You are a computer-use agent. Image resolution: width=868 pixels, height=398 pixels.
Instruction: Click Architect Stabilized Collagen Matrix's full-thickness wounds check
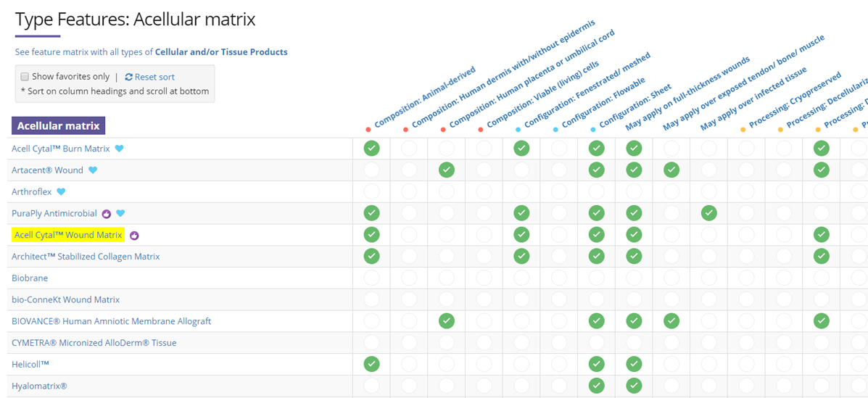point(634,257)
